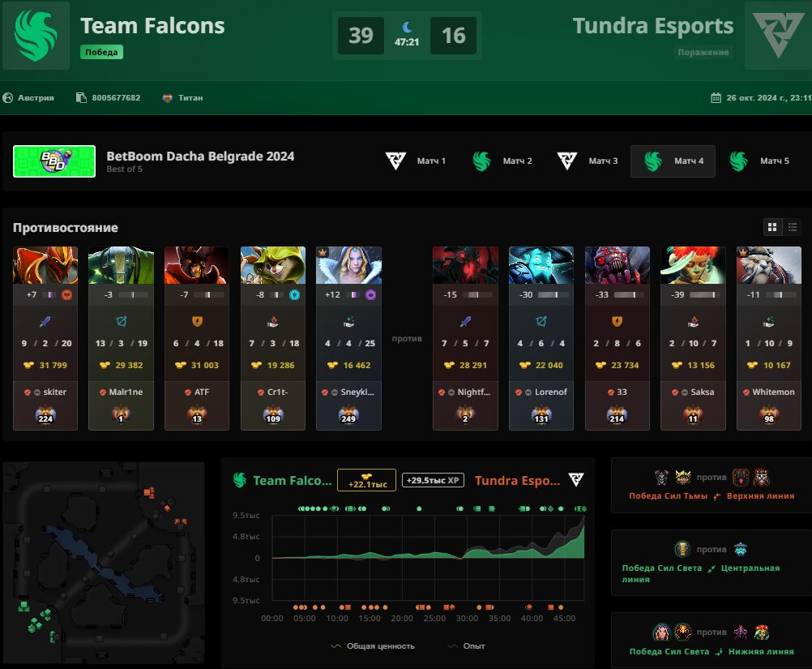Click the BetBoom Dacha tournament logo

coord(54,161)
